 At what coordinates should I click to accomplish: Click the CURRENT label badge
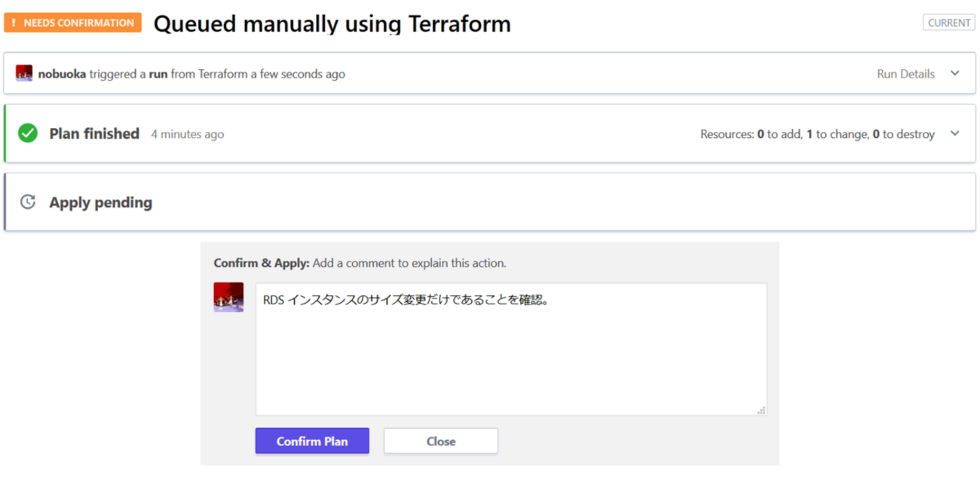tap(948, 23)
